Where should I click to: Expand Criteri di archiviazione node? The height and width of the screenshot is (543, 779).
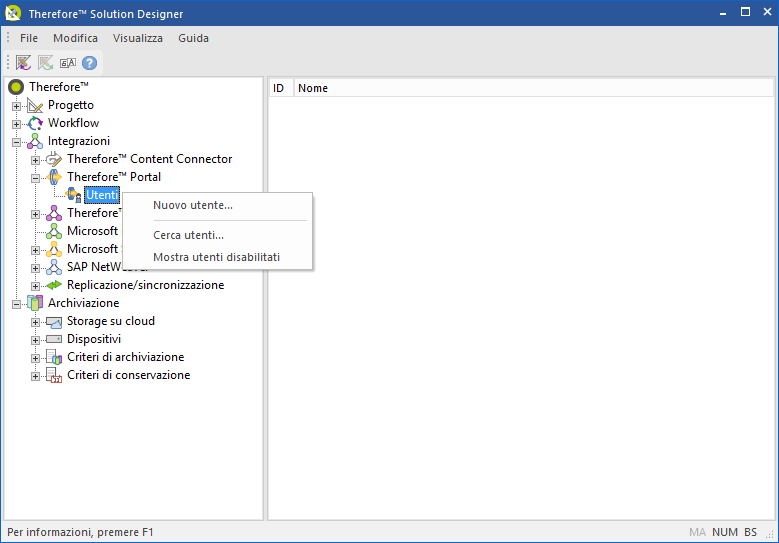[35, 358]
